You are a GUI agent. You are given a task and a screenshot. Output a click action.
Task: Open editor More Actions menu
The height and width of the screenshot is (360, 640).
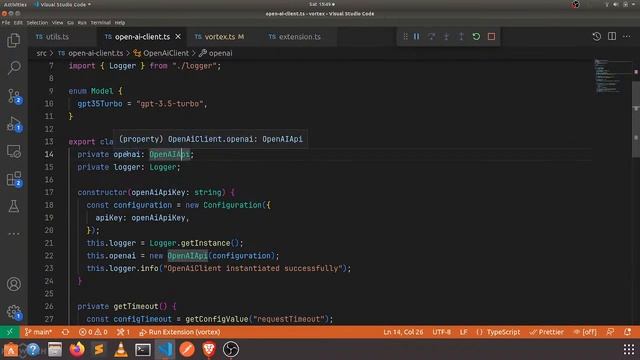pyautogui.click(x=627, y=36)
